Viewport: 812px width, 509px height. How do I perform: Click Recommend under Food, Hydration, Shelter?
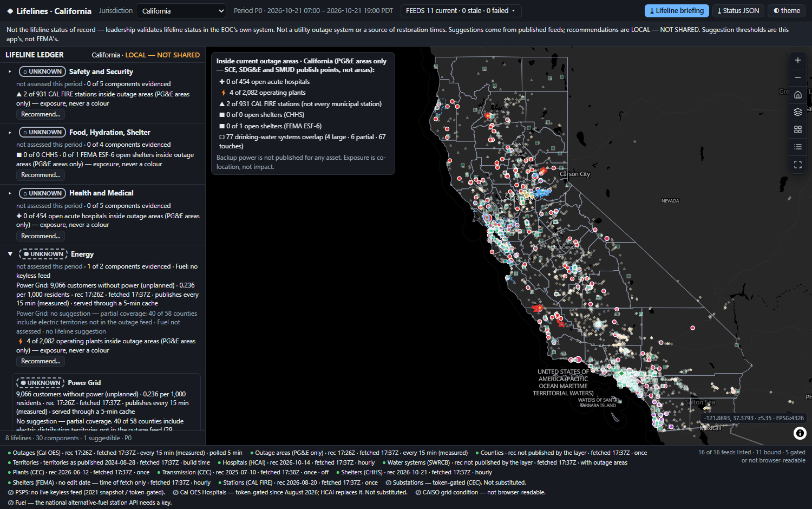pos(41,175)
